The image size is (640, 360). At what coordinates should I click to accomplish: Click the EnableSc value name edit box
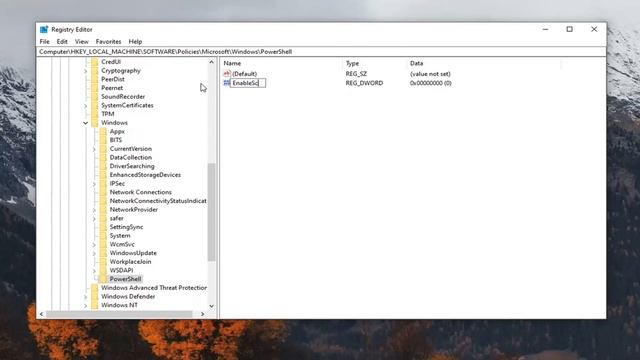248,83
